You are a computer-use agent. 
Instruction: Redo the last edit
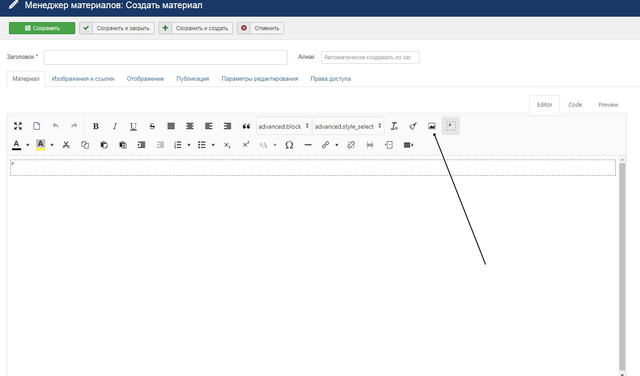(x=74, y=126)
